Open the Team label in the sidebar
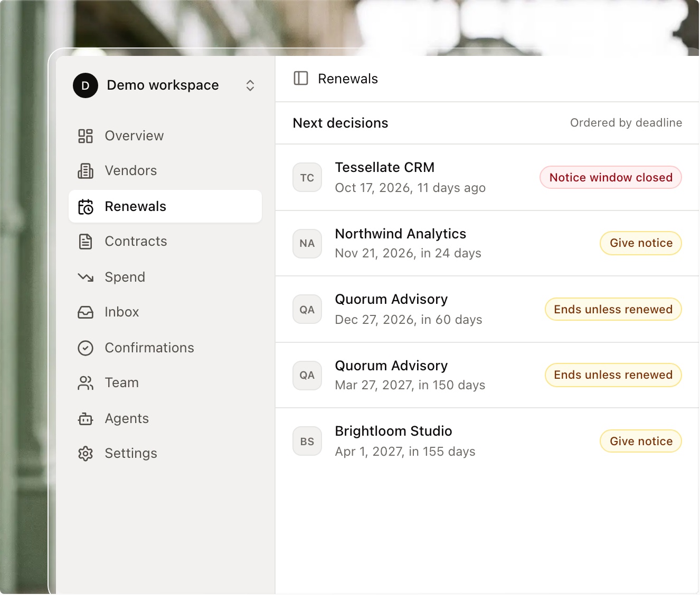Viewport: 700px width, 595px height. (122, 383)
